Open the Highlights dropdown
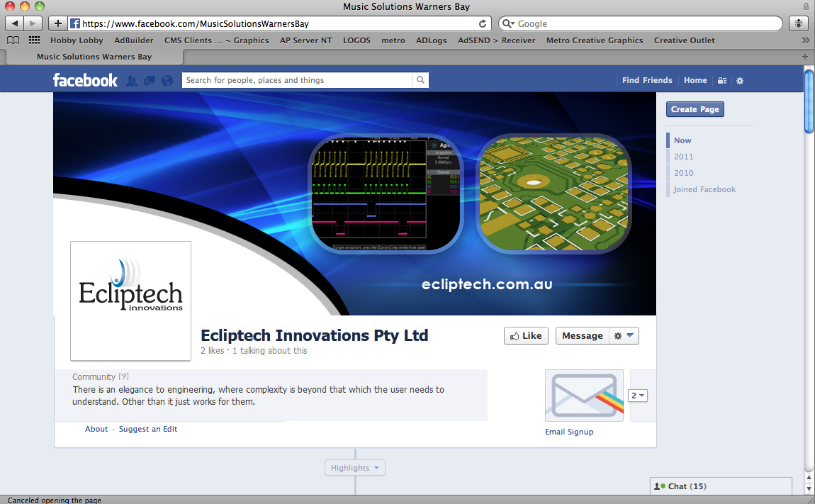Viewport: 815px width, 504px height. pyautogui.click(x=355, y=468)
